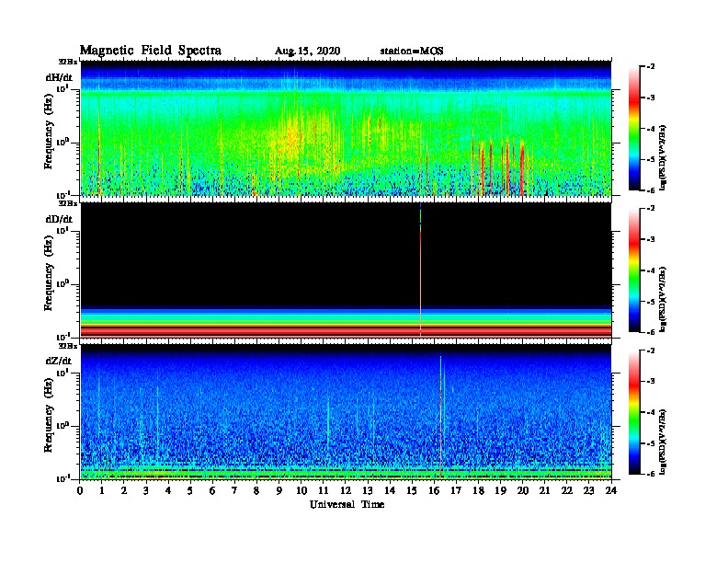Select the dH/dt panel label

59,77
